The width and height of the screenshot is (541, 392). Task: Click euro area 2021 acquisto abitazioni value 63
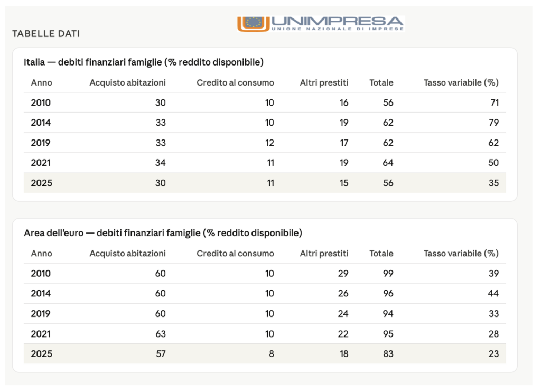click(x=161, y=334)
